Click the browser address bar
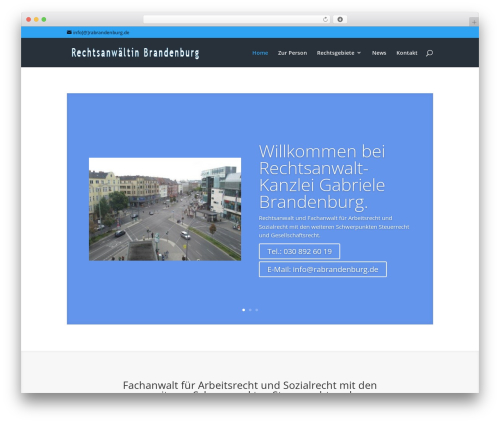500x423 pixels. click(x=237, y=20)
